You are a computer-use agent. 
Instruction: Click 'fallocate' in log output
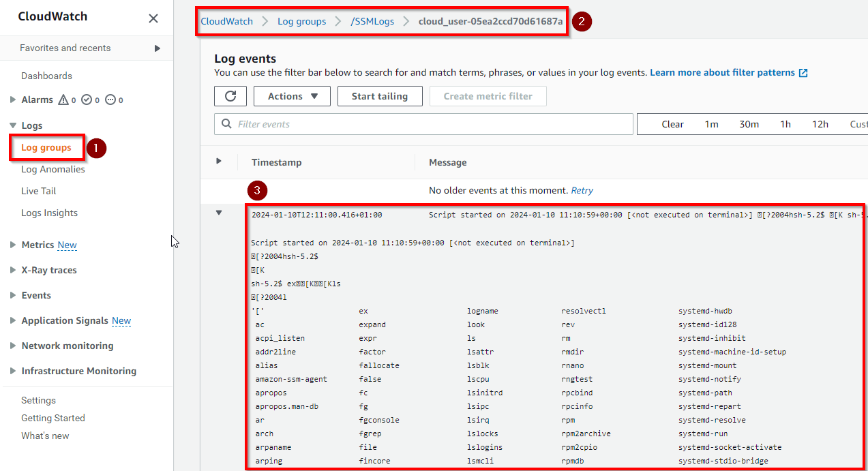pos(379,365)
